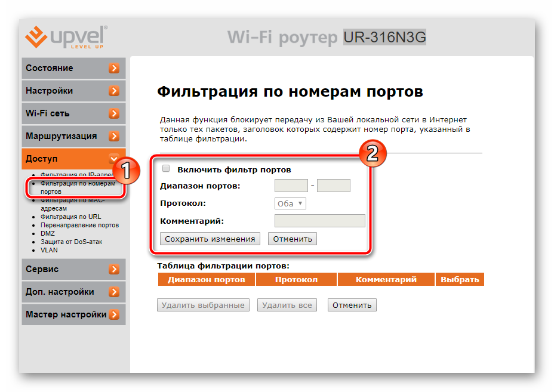Open the Доп. настройки menu section
554x392 pixels.
73,292
